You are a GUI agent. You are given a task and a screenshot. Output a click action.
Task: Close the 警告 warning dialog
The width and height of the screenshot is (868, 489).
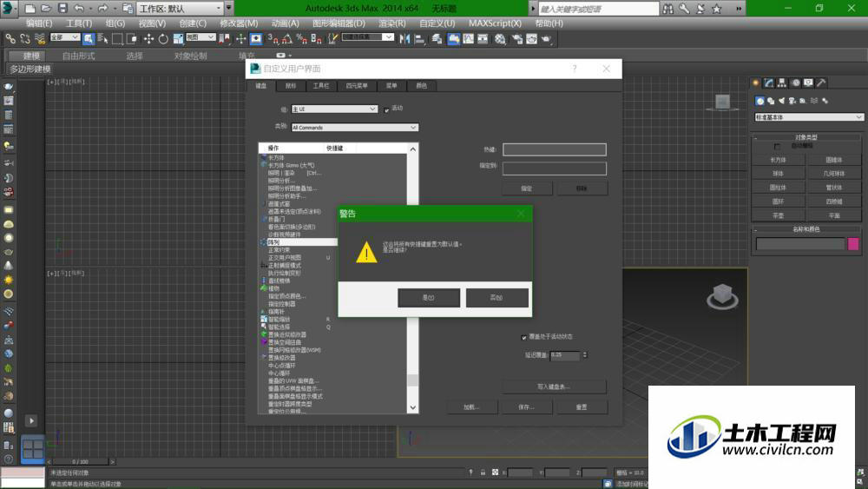520,214
